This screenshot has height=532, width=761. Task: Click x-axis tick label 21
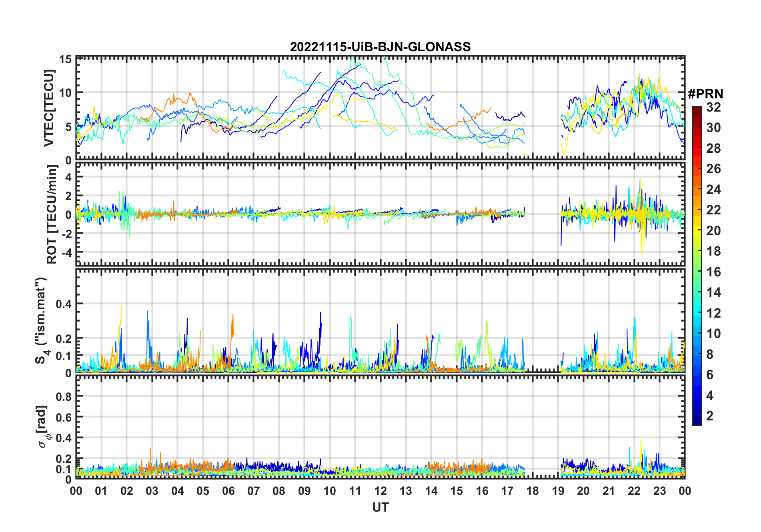pos(609,491)
